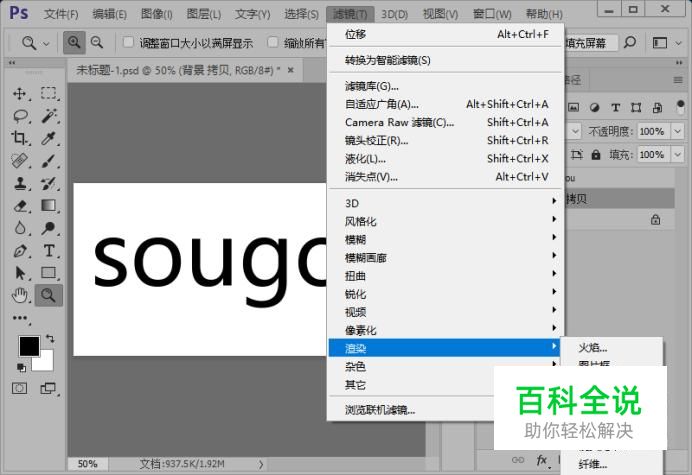This screenshot has height=475, width=692.
Task: Click the 50% zoom level field
Action: (x=88, y=464)
